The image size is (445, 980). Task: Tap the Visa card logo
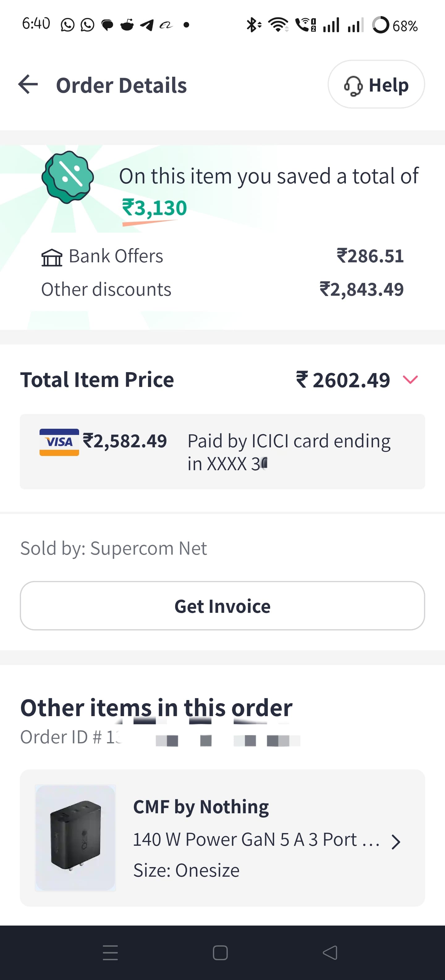pos(59,442)
